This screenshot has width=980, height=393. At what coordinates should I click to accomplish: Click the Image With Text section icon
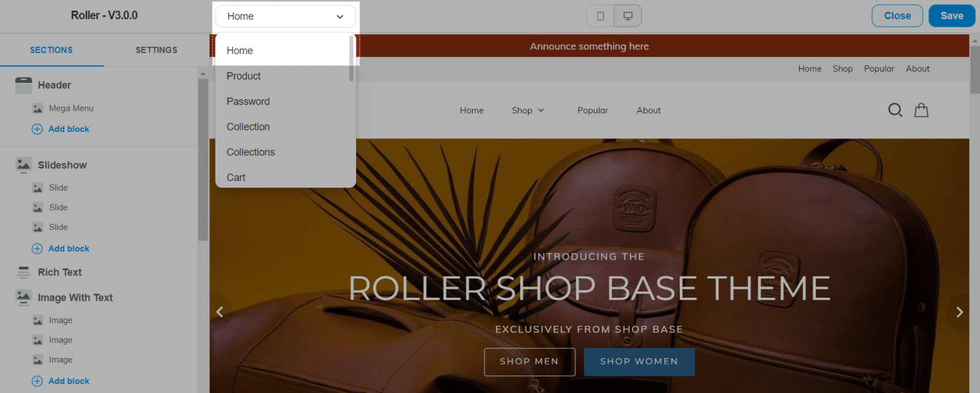(x=23, y=297)
